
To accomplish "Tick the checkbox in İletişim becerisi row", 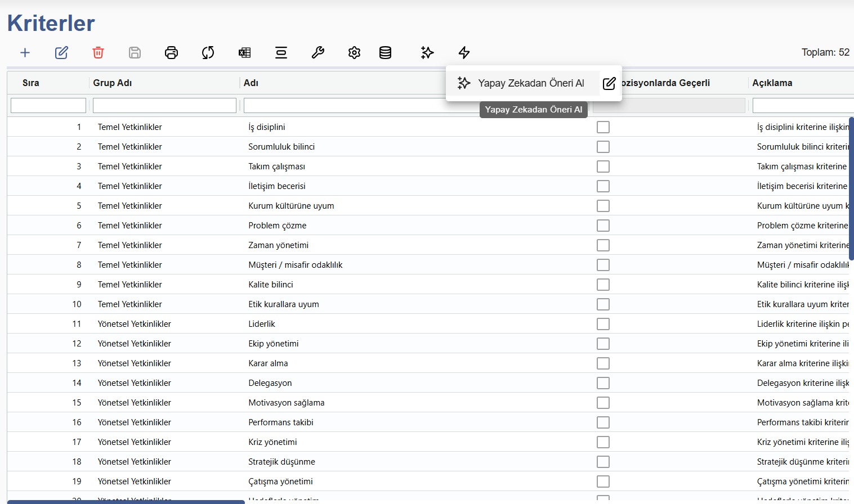I will coord(603,186).
